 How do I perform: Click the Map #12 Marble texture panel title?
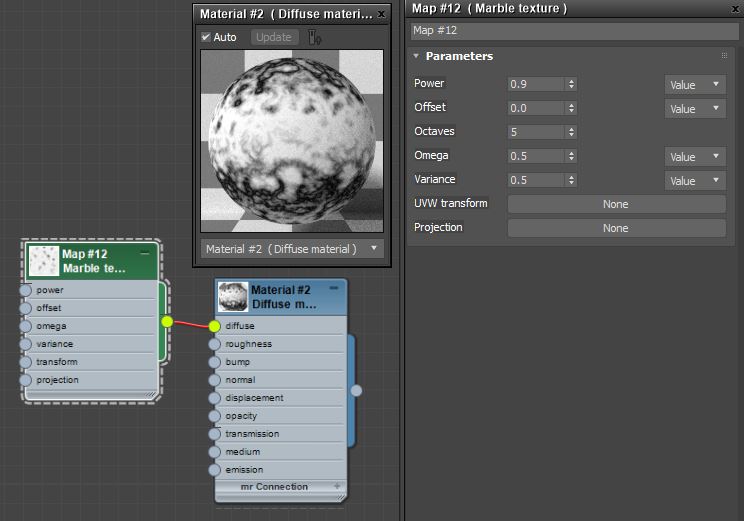489,9
